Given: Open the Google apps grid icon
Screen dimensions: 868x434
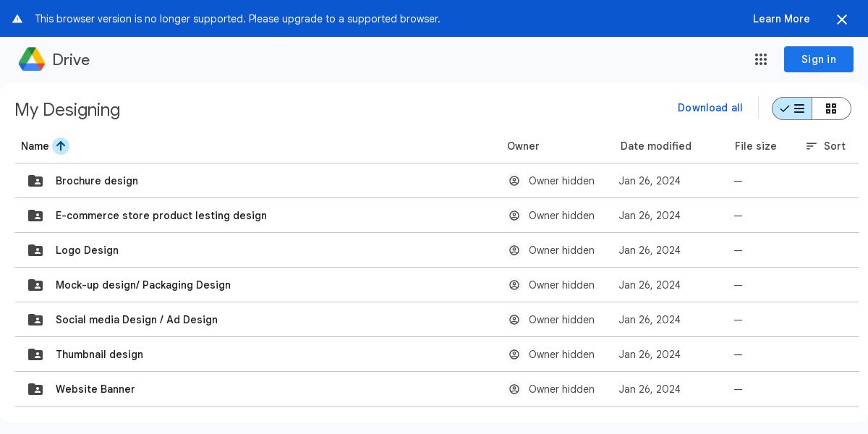Looking at the screenshot, I should pos(761,59).
